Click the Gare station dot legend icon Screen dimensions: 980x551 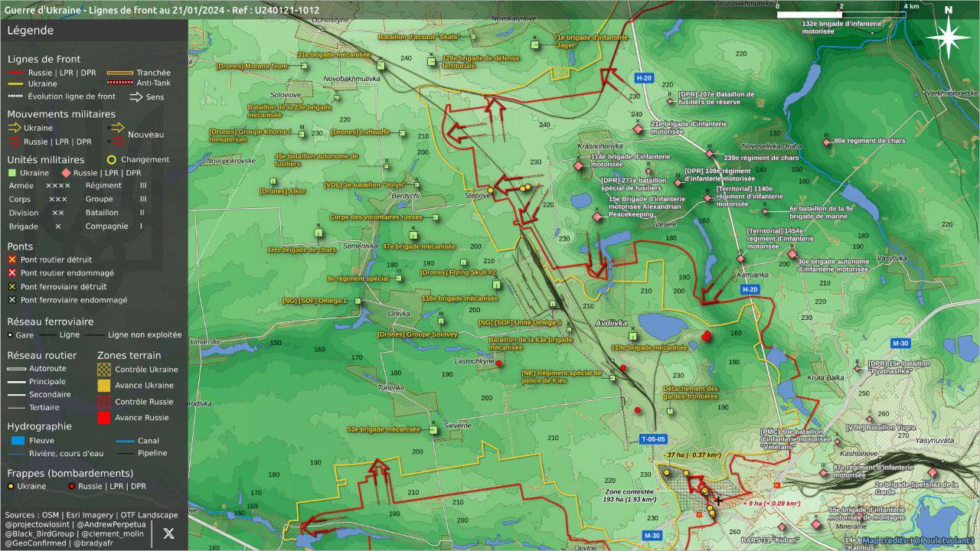[x=10, y=334]
